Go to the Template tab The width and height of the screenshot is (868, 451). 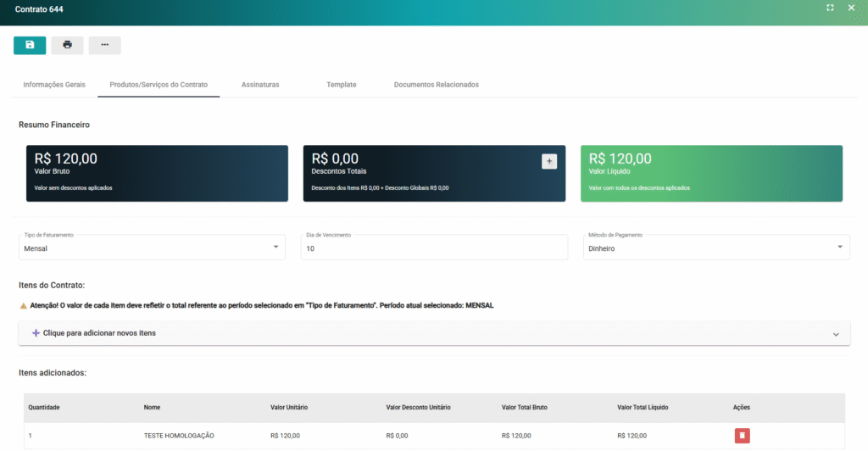(x=341, y=85)
